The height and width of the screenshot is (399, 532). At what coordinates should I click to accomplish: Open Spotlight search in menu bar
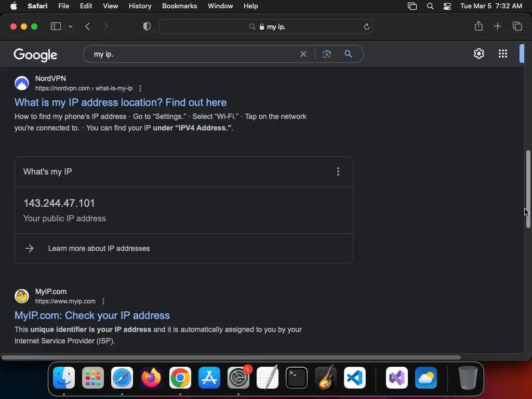click(x=430, y=6)
